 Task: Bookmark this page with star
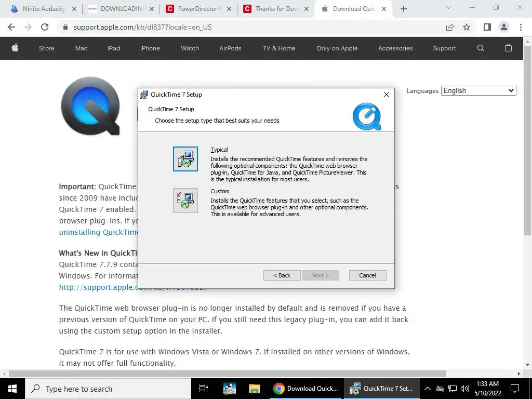467,27
